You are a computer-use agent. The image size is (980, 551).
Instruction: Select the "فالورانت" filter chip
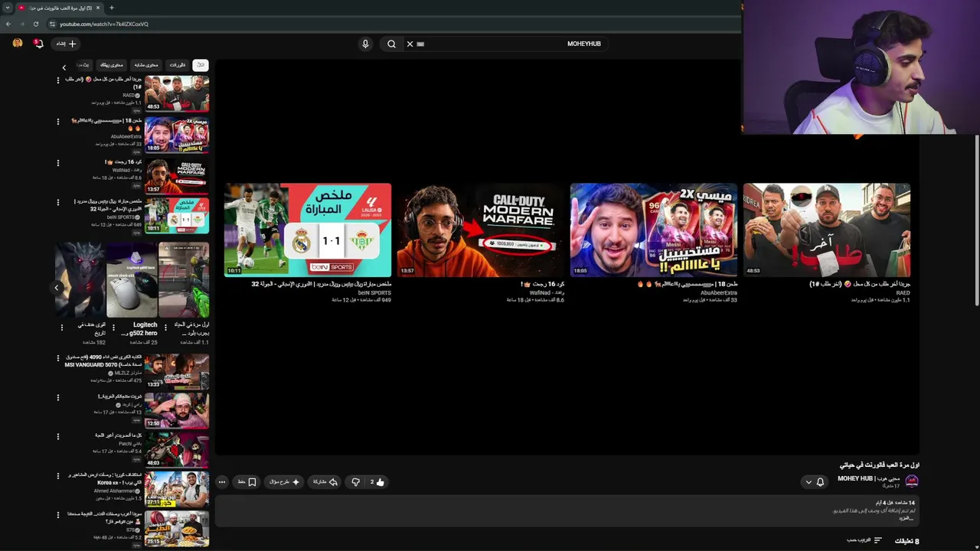point(177,65)
